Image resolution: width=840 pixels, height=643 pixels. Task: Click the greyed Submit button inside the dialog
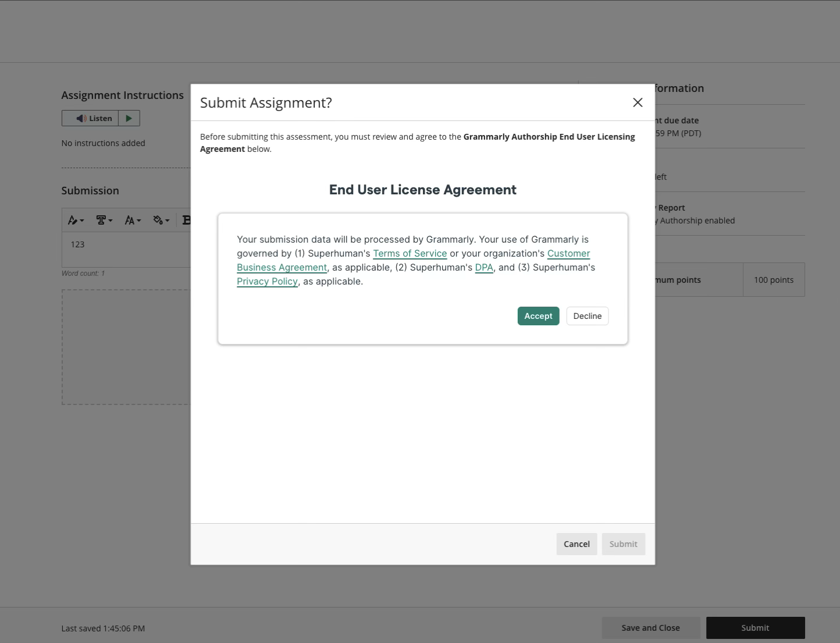tap(624, 544)
